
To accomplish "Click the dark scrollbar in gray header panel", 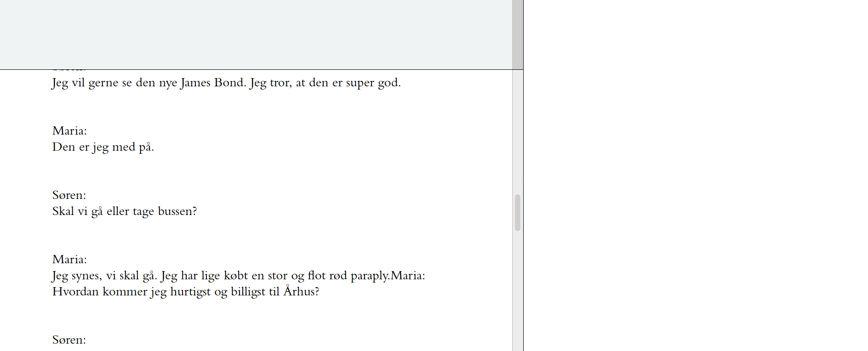I will tap(518, 34).
